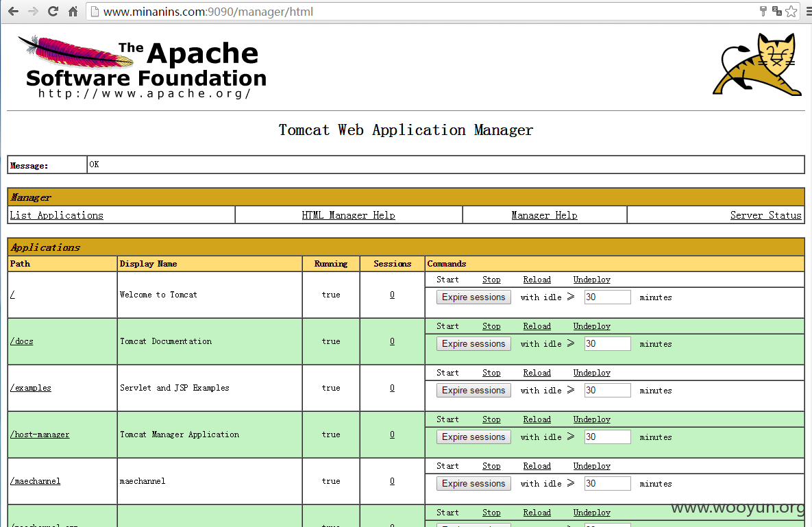The width and height of the screenshot is (812, 527).
Task: Click the Apache Software Foundation logo
Action: click(x=143, y=66)
